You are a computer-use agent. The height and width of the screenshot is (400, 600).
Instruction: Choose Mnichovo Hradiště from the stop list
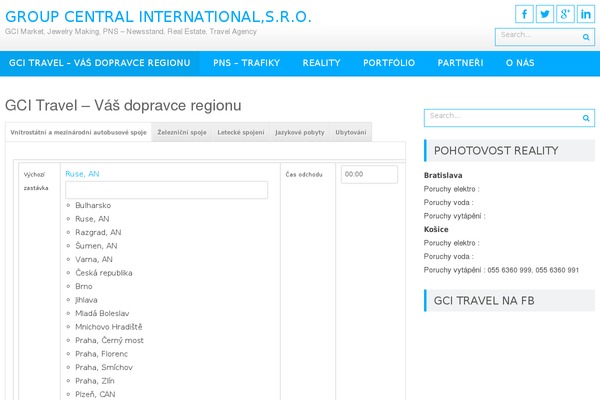point(109,327)
